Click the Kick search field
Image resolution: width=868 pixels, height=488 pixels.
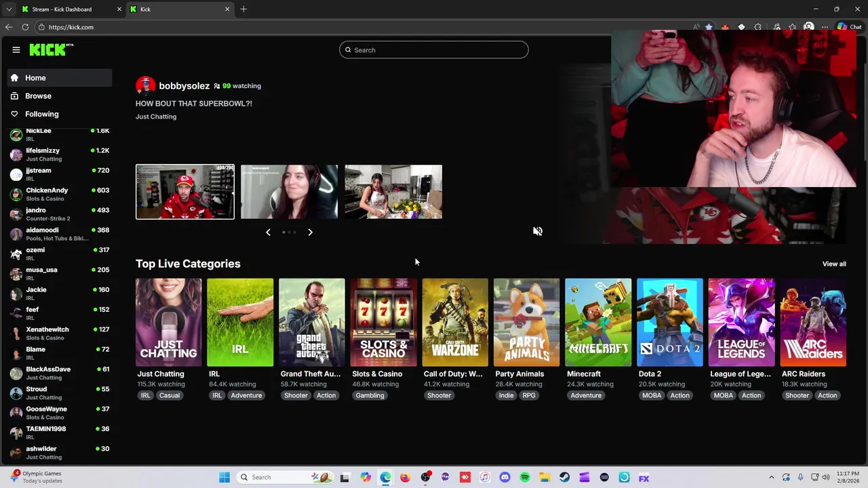434,50
